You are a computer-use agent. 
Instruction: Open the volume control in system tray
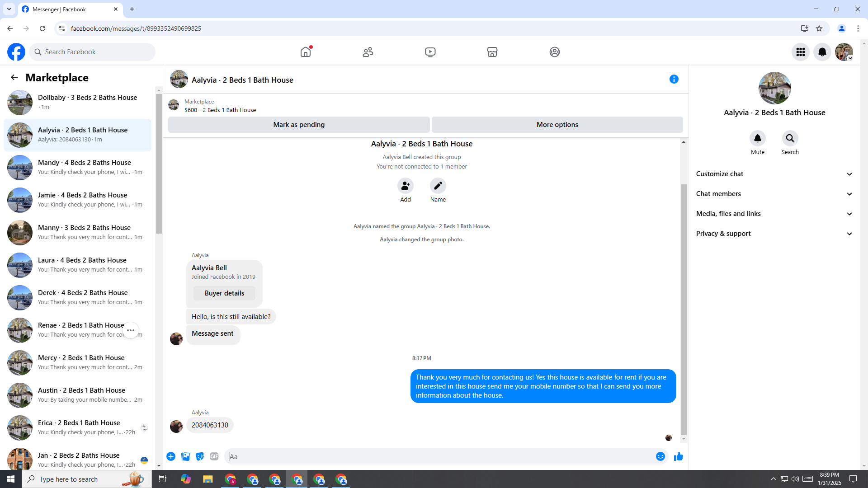795,479
